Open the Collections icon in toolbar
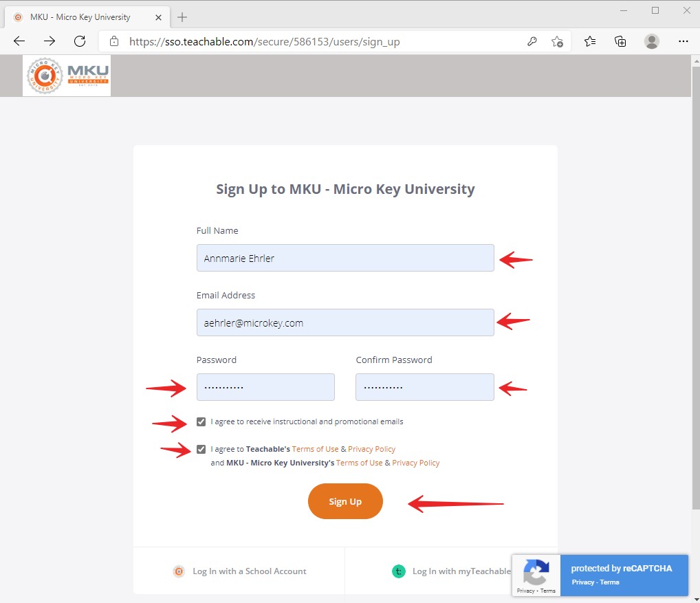Image resolution: width=700 pixels, height=603 pixels. point(620,41)
